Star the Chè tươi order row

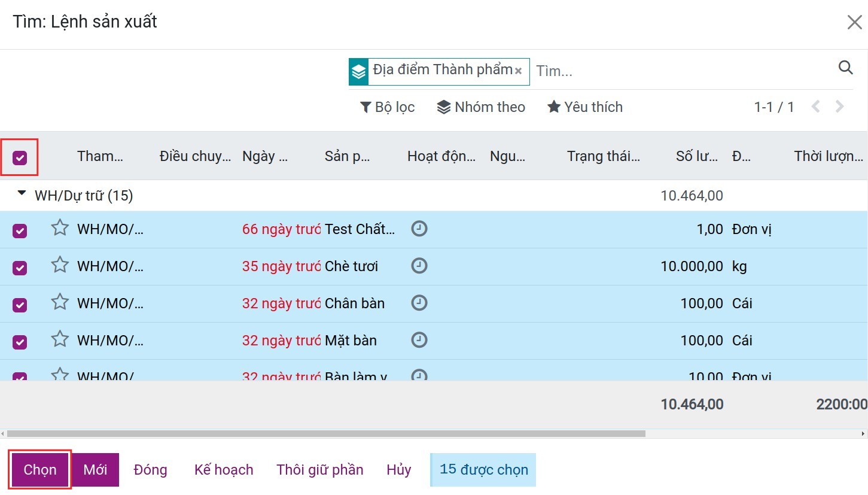click(x=60, y=265)
